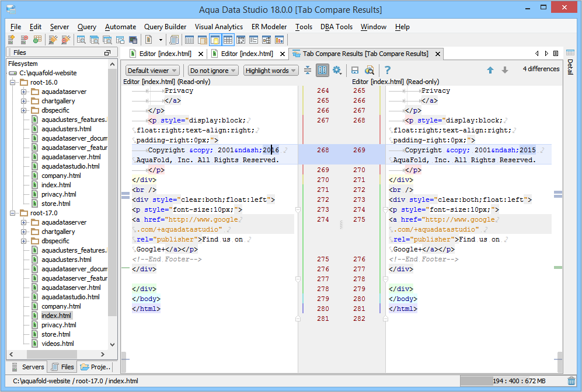Click the green difference marker in right gutter
This screenshot has width=582, height=392.
[x=558, y=267]
